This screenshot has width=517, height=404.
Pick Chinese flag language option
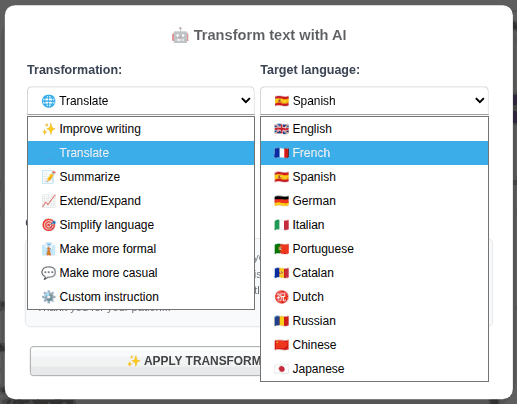coord(374,345)
